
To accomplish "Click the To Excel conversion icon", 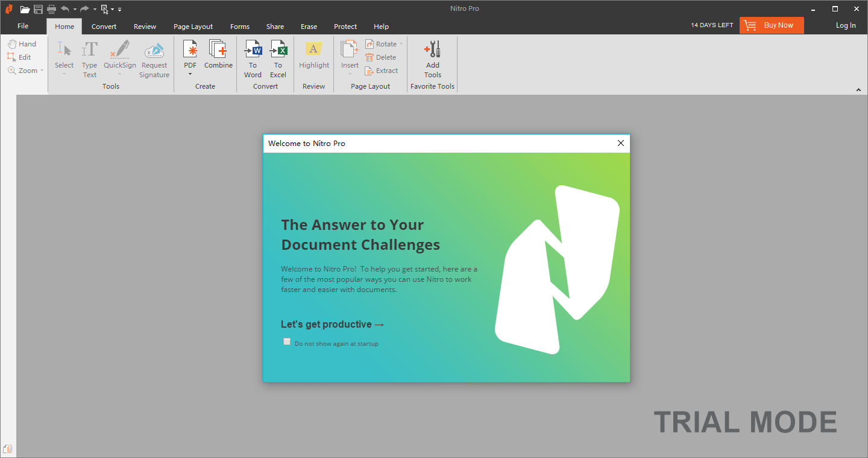I will pyautogui.click(x=278, y=49).
